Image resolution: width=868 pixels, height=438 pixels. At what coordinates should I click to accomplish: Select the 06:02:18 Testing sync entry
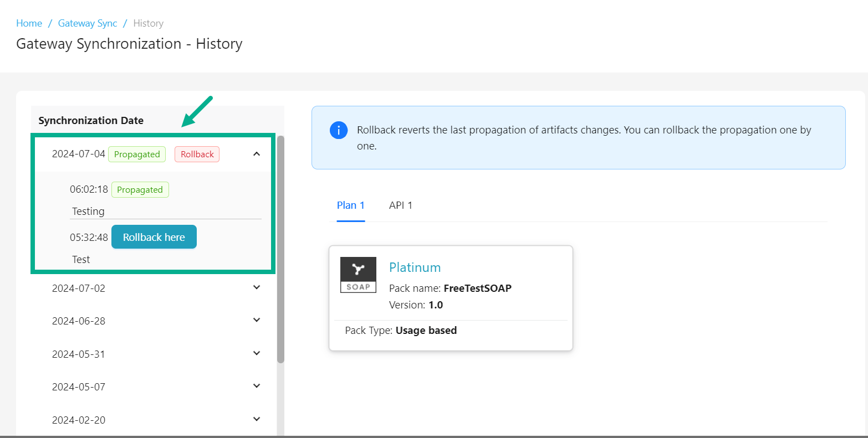point(88,211)
